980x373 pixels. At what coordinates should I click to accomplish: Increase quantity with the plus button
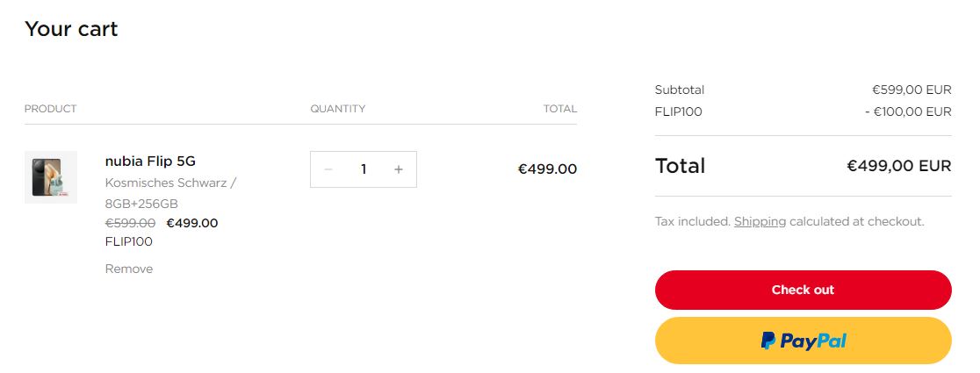(x=399, y=169)
